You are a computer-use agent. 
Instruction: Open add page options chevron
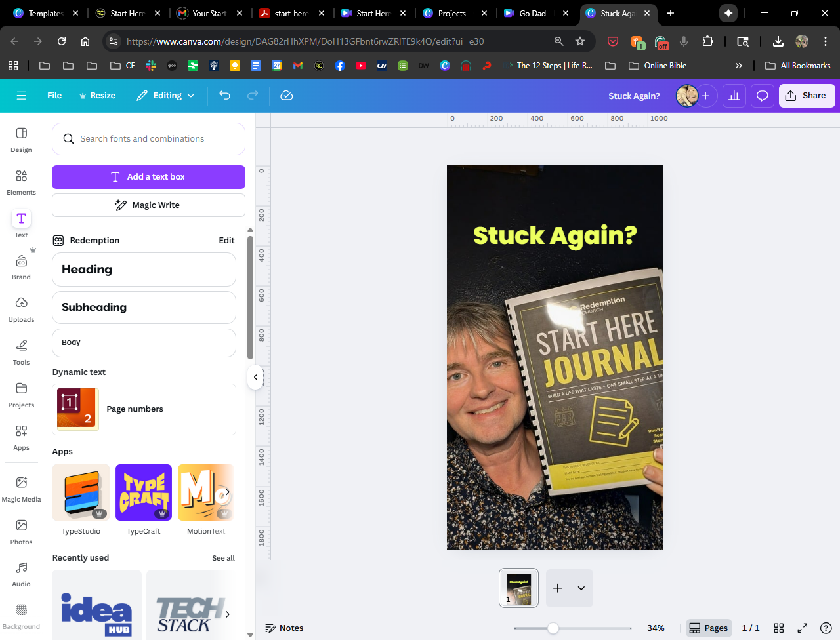pyautogui.click(x=581, y=588)
